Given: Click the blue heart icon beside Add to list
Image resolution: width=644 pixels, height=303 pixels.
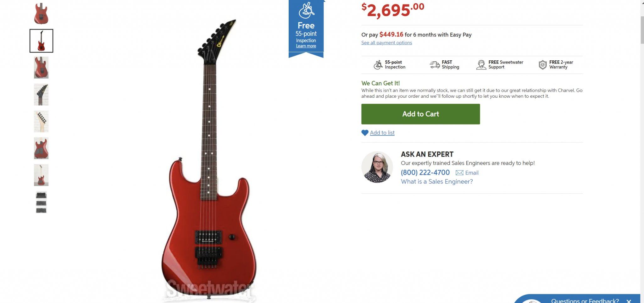Looking at the screenshot, I should 365,133.
